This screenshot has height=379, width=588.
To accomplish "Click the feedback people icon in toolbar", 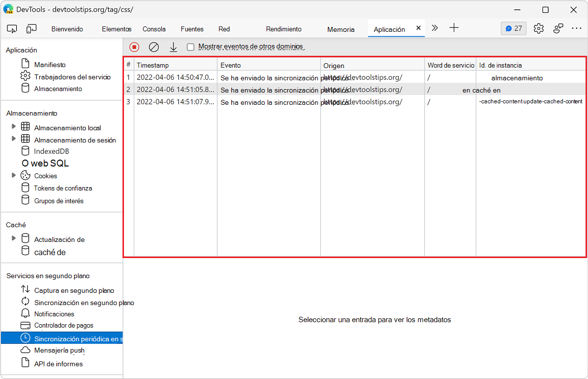I will (558, 28).
